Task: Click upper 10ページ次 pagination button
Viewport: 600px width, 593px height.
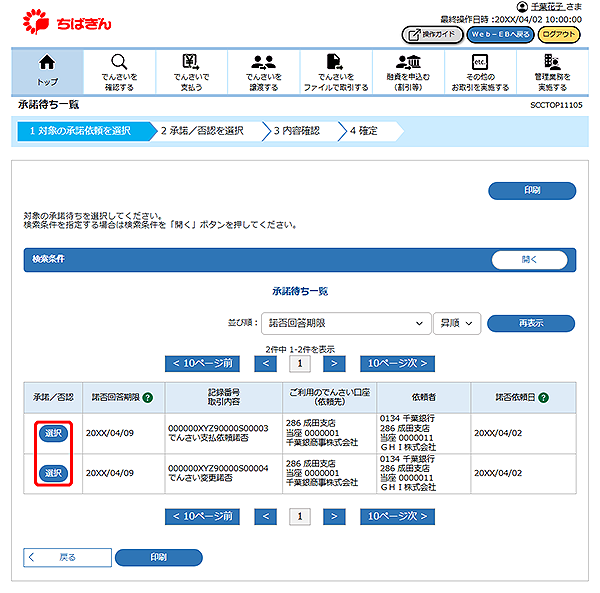Action: pyautogui.click(x=397, y=364)
